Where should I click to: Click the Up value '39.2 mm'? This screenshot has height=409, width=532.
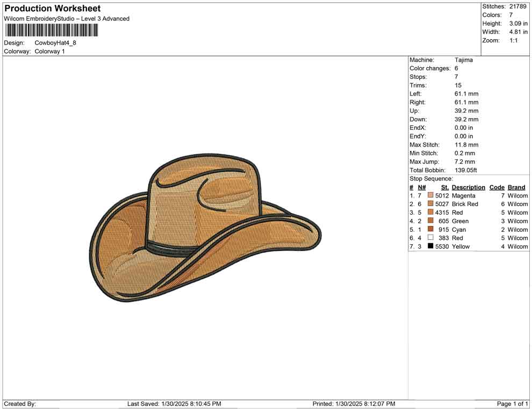click(466, 111)
